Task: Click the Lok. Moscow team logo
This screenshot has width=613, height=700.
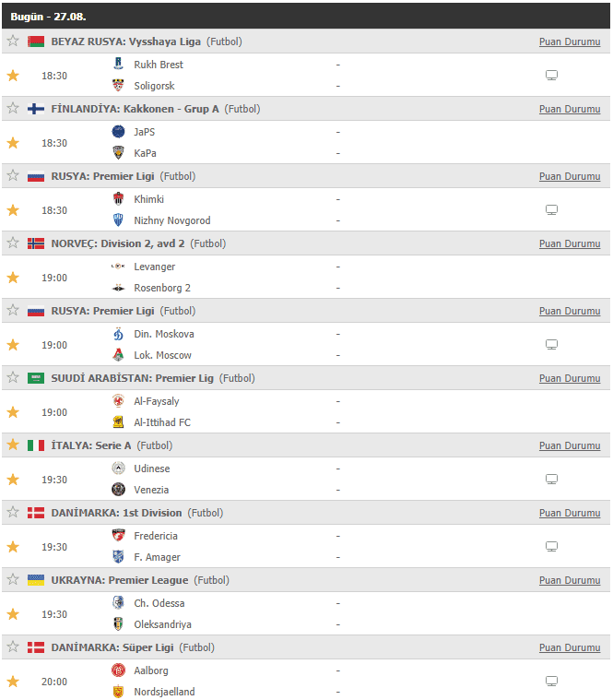Action: (118, 355)
